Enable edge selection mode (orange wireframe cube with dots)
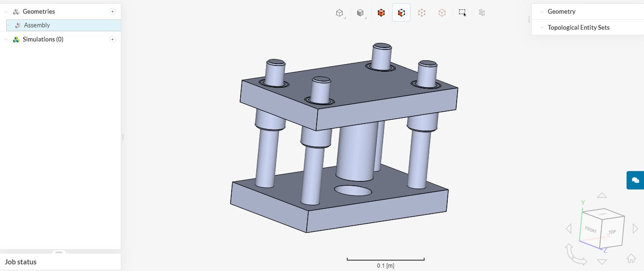 click(422, 13)
